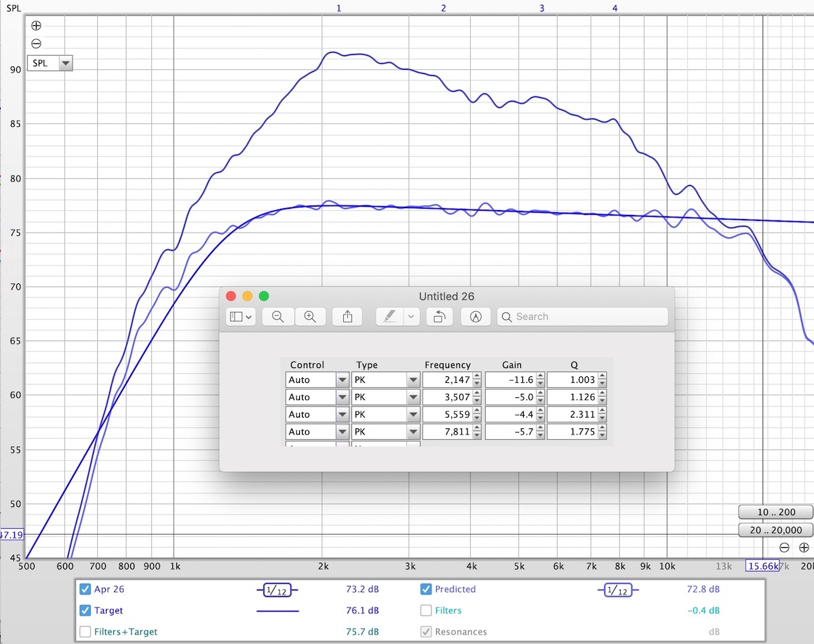Click the 5,559 frequency field
The image size is (814, 644).
click(448, 414)
